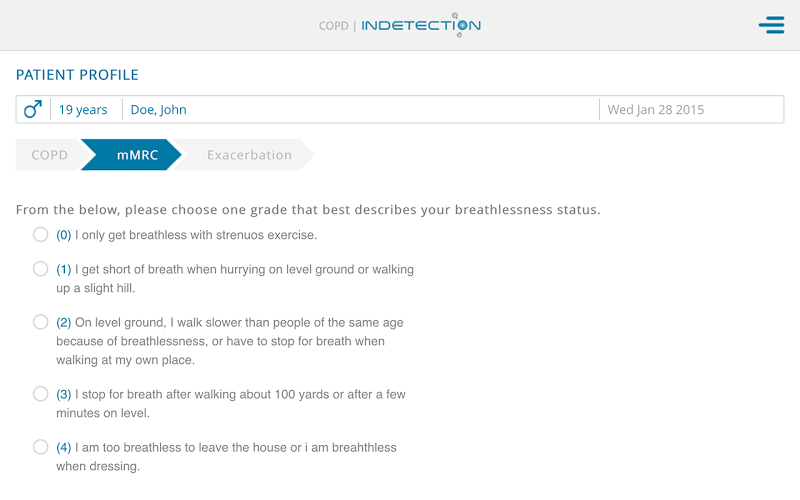Click the grade (4) number label
800x500 pixels.
[64, 448]
